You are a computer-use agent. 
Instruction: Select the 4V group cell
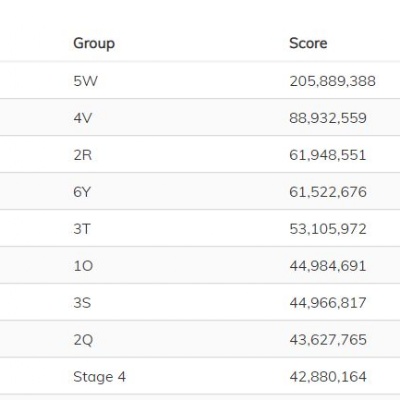tap(83, 118)
